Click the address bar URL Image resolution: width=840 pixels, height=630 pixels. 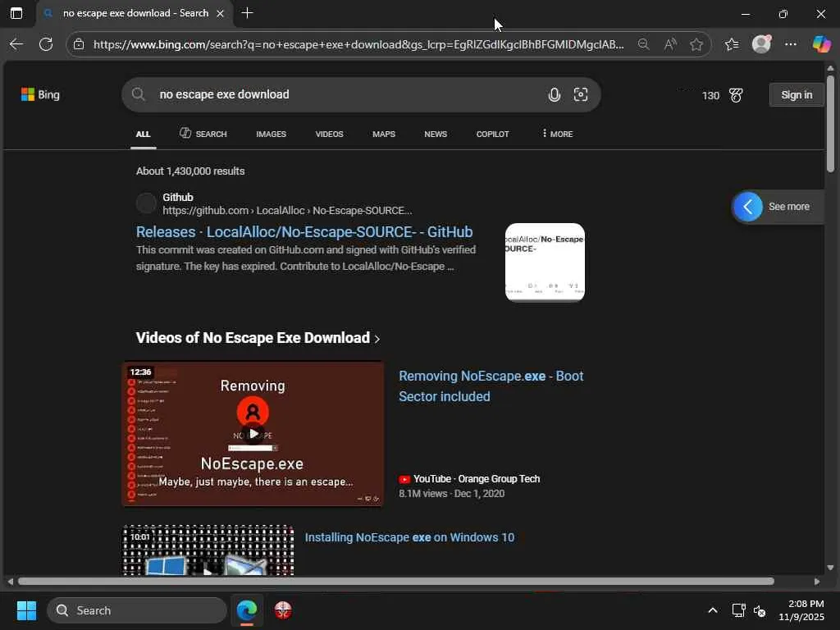point(358,44)
